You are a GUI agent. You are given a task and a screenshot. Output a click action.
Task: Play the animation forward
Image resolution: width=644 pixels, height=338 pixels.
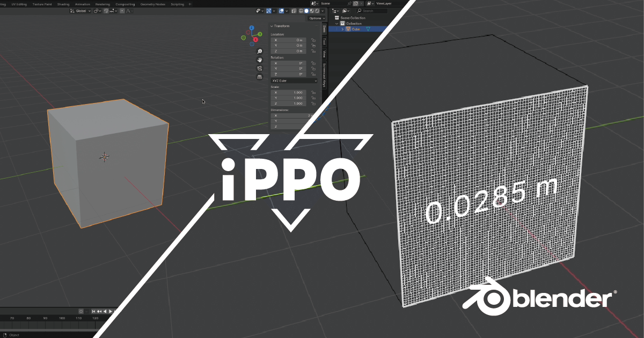point(111,311)
